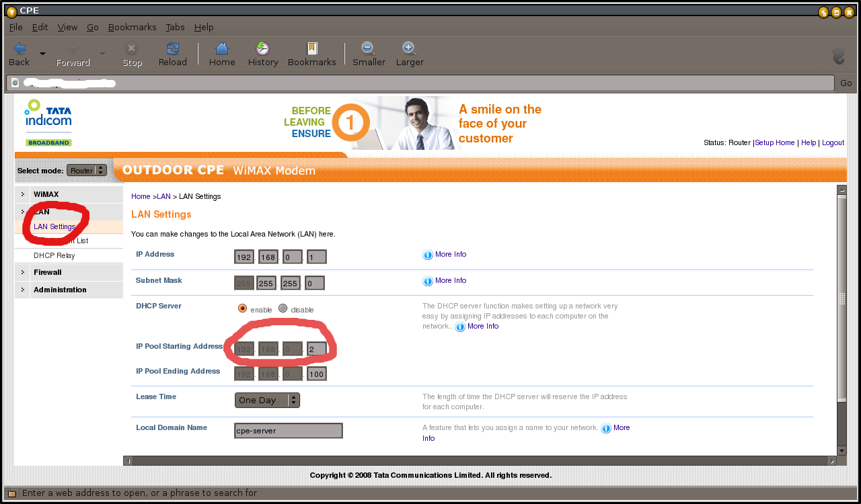The image size is (861, 504).
Task: Expand the Firewall sidebar section
Action: pos(69,272)
